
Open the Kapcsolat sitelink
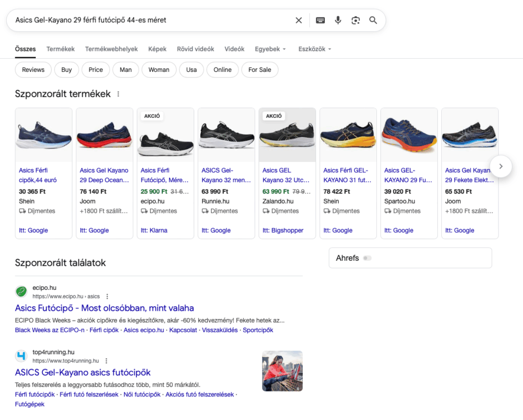[183, 330]
